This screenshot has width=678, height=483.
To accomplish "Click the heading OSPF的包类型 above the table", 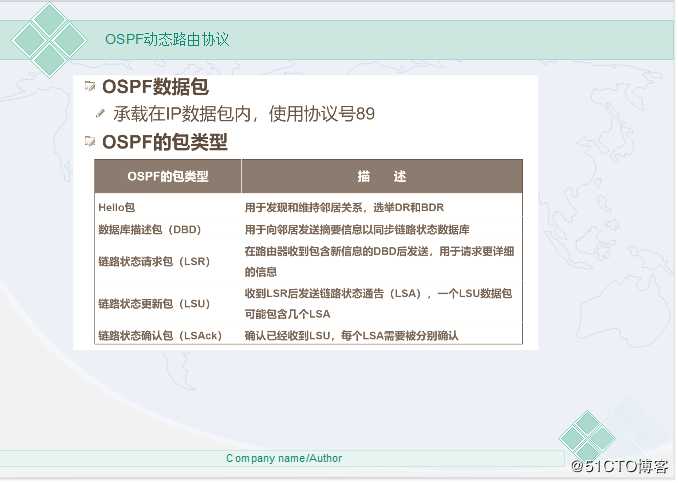I will tap(165, 142).
